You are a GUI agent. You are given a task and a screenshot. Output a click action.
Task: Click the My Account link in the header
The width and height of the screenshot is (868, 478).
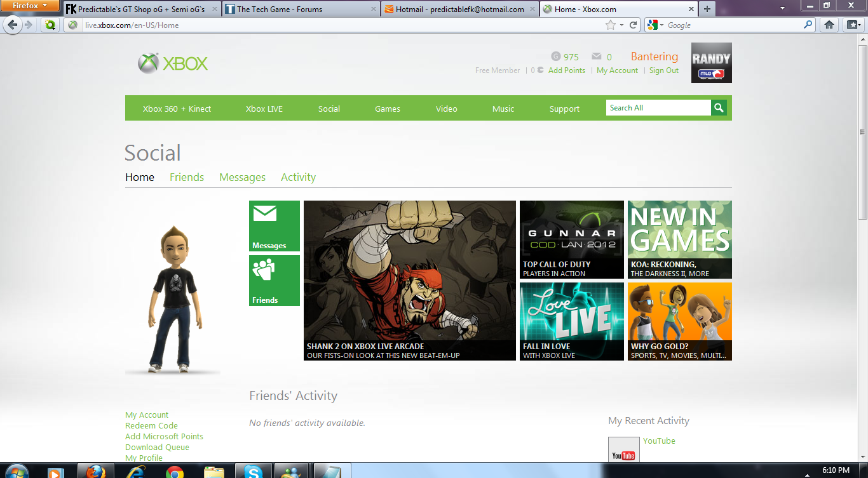tap(617, 70)
